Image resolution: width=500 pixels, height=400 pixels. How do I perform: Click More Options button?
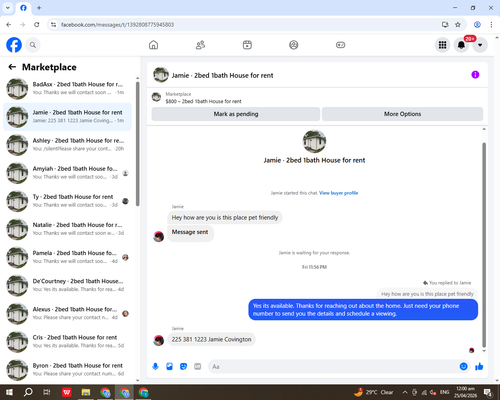(402, 114)
